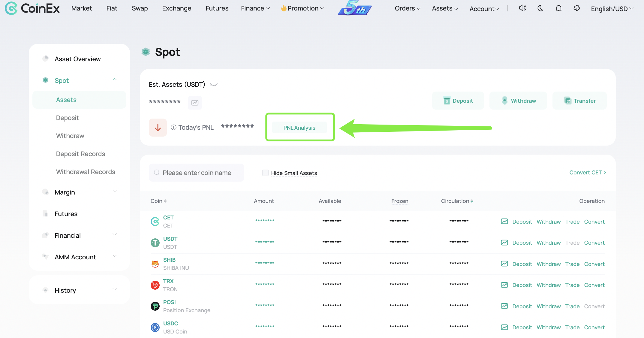Click the search magnifier icon
The width and height of the screenshot is (644, 338).
click(x=157, y=173)
